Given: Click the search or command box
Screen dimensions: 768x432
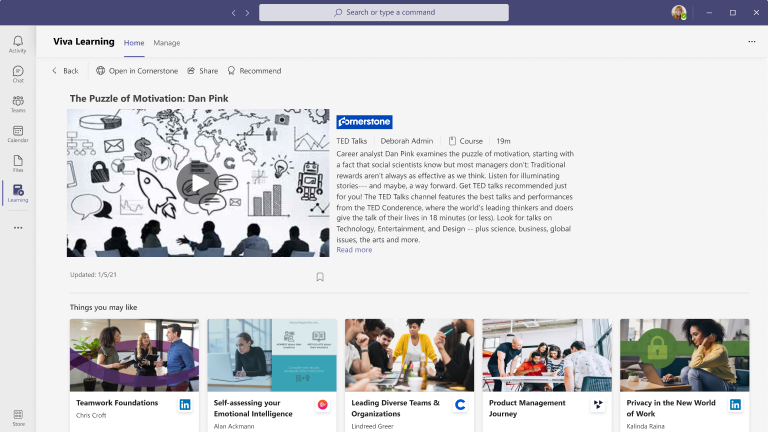Looking at the screenshot, I should 383,12.
